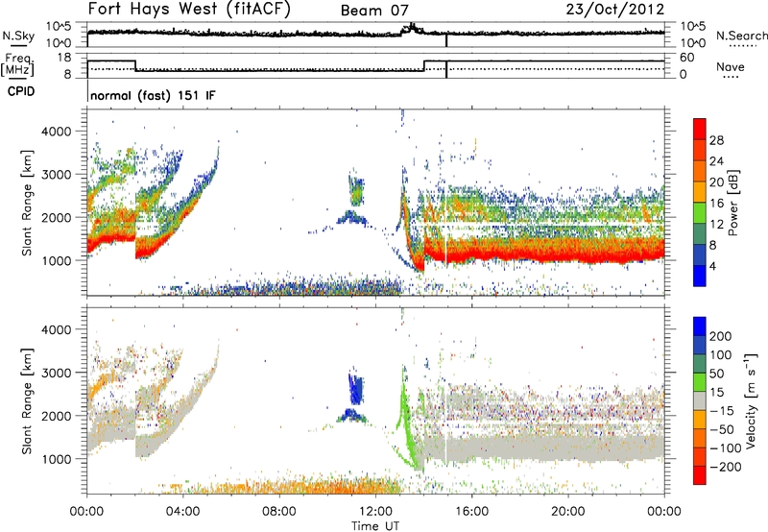Click the frequency step-up near 14:00 in Freq panel
This screenshot has width=768, height=532.
coord(424,65)
